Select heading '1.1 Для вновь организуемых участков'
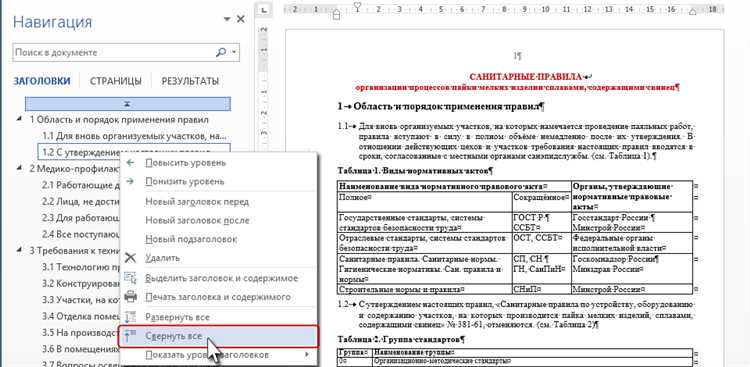The height and width of the screenshot is (367, 750). point(134,136)
